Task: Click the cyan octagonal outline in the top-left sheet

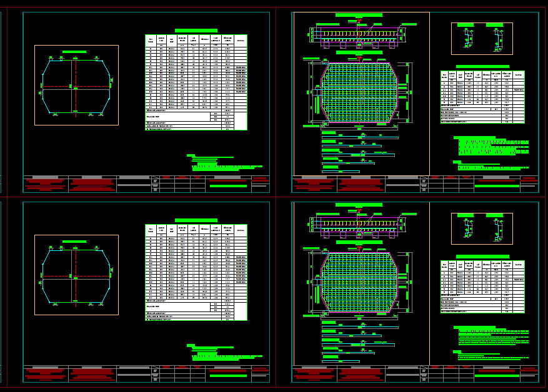Action: point(76,87)
